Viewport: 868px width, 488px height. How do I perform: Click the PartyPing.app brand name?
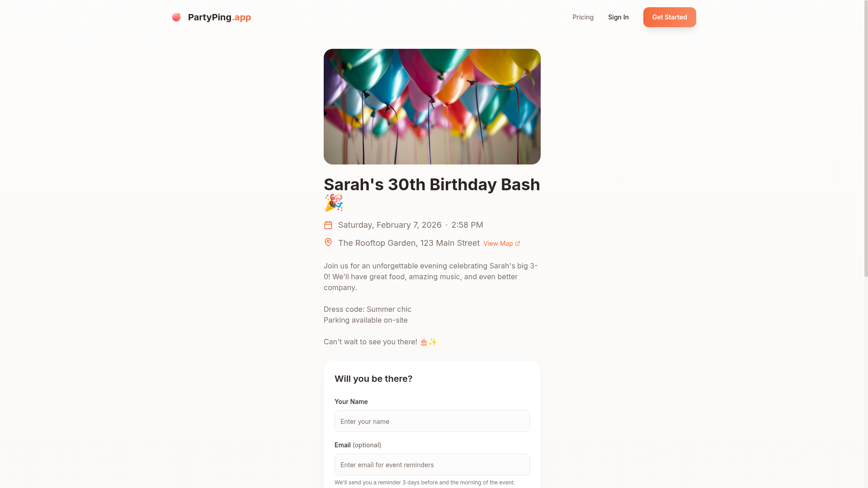219,17
